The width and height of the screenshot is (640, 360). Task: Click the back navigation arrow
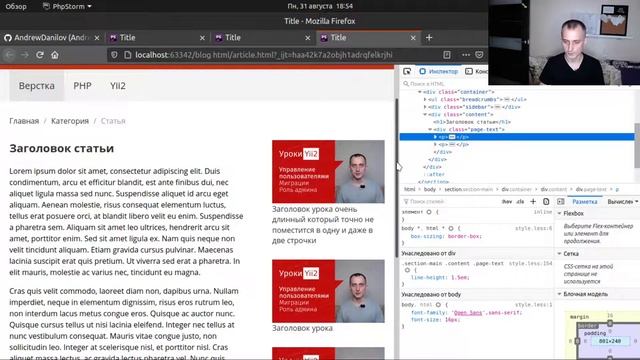(x=10, y=55)
